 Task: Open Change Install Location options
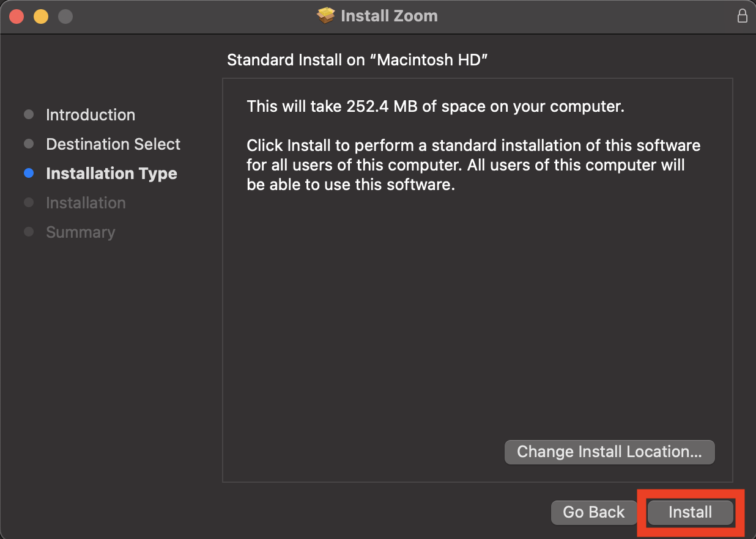(609, 452)
